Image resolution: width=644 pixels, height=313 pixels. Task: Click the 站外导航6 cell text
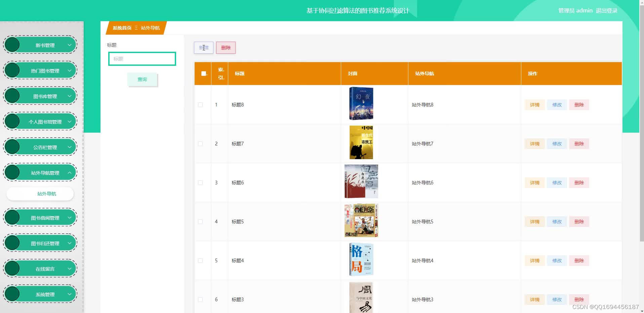point(422,183)
